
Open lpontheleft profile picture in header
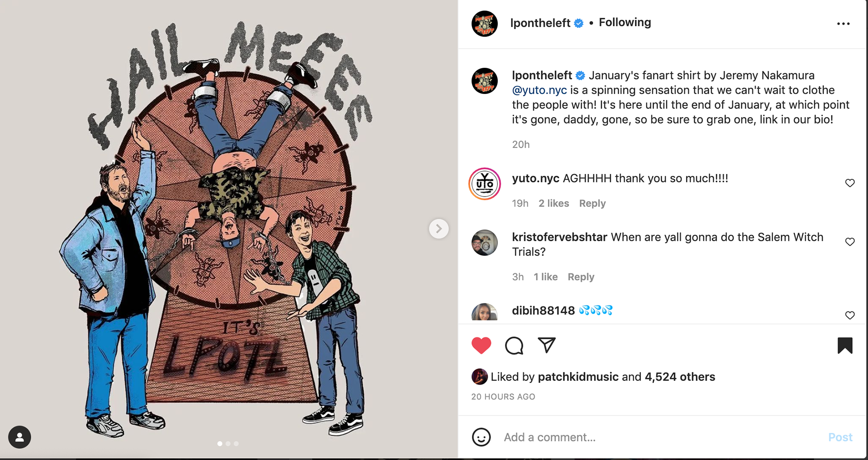(x=485, y=23)
